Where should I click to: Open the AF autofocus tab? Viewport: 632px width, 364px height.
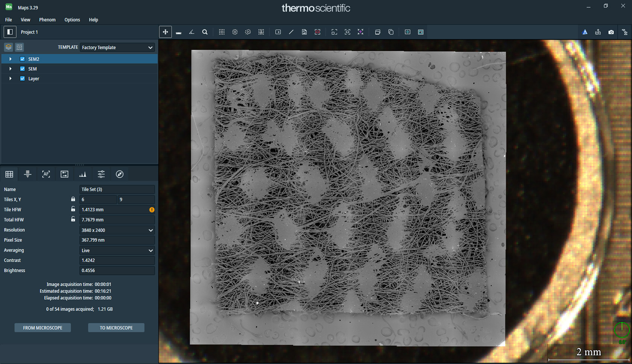click(46, 174)
